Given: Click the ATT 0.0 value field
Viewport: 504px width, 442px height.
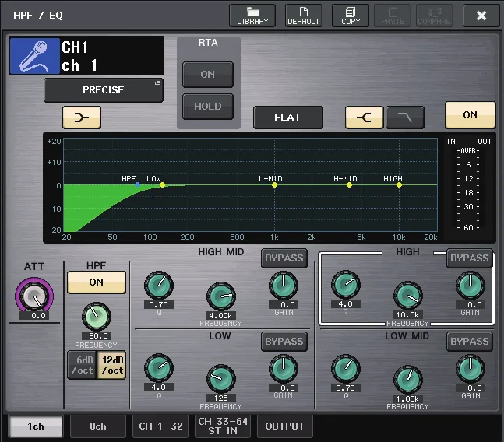Looking at the screenshot, I should pos(34,316).
